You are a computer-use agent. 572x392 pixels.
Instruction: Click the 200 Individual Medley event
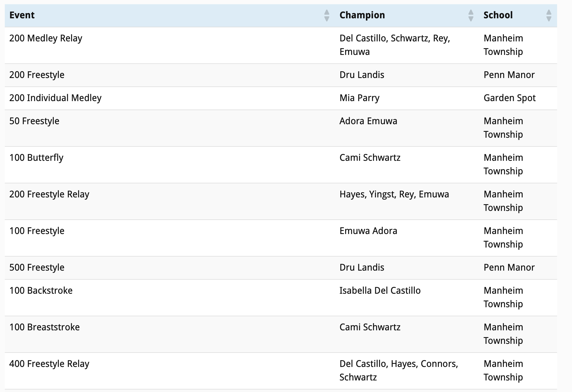point(55,98)
